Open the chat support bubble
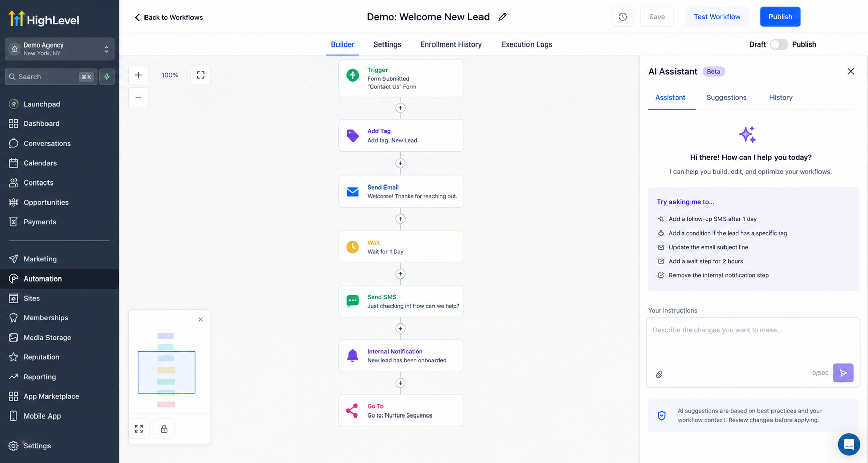The height and width of the screenshot is (463, 868). click(x=849, y=444)
